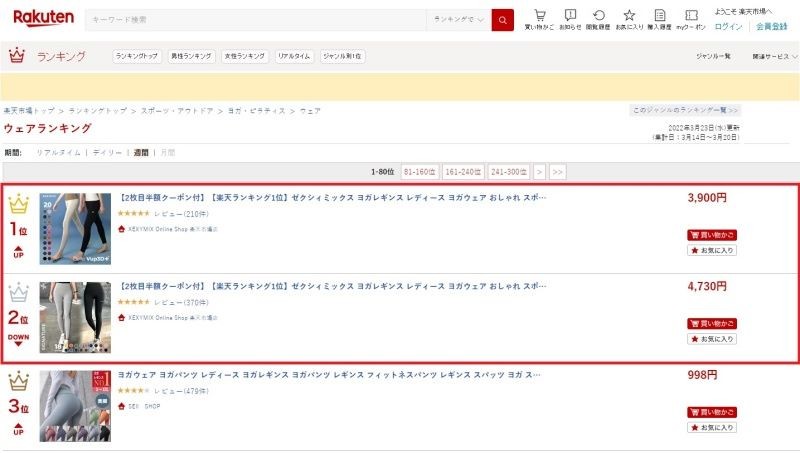This screenshot has height=453, width=800.
Task: Open browsing history icon (閲覧履歴)
Action: click(599, 19)
